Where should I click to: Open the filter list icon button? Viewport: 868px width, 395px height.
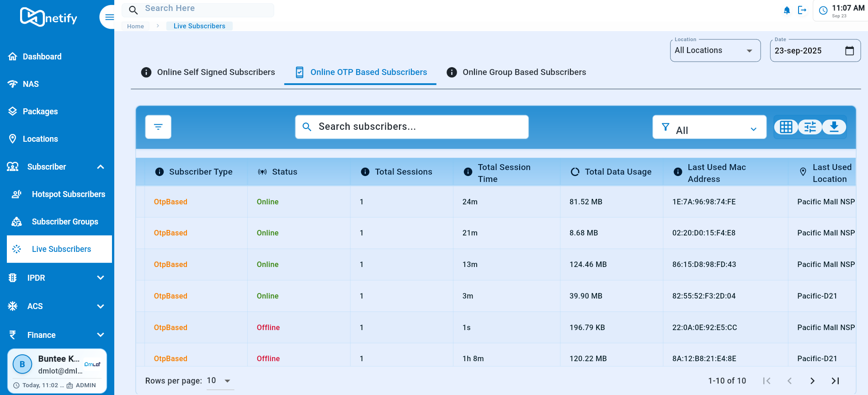tap(158, 127)
